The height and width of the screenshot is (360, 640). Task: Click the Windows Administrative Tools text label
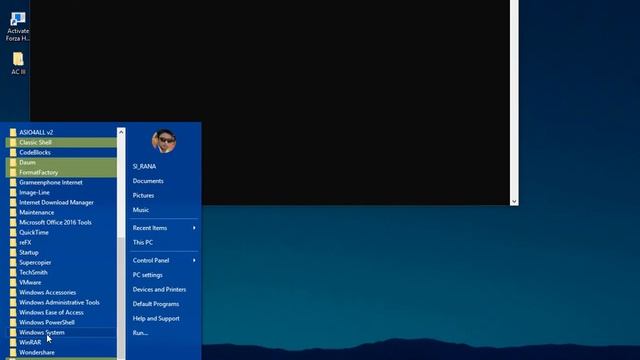pos(59,302)
